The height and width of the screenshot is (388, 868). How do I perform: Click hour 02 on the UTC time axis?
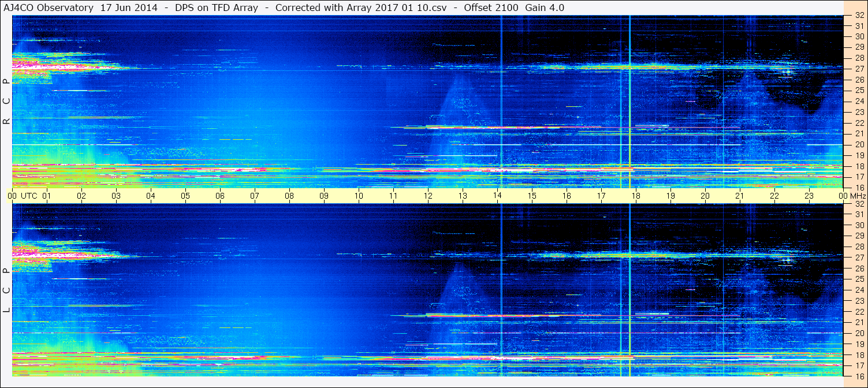[81, 196]
